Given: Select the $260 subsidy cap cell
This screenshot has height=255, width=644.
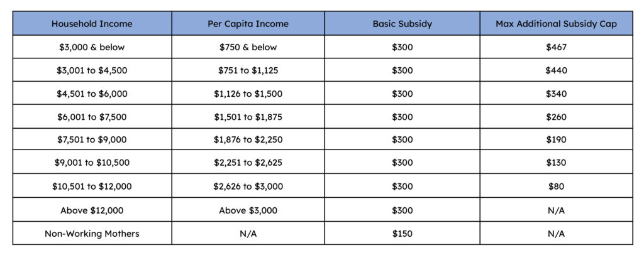Looking at the screenshot, I should tap(556, 117).
